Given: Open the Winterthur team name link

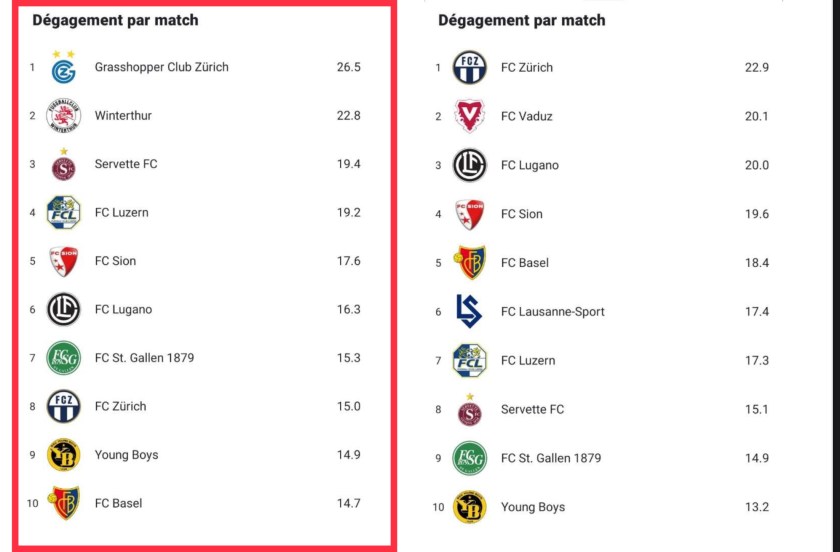Looking at the screenshot, I should pyautogui.click(x=123, y=116).
